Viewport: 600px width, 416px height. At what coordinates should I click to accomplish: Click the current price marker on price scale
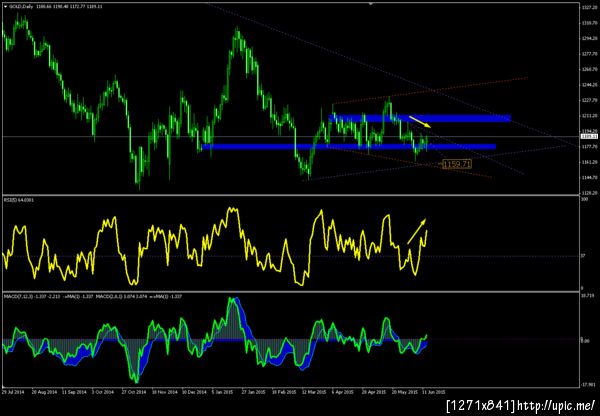(589, 136)
